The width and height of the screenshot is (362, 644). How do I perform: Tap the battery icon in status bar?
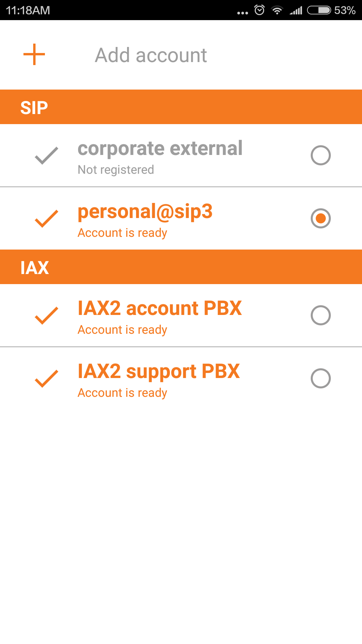click(319, 10)
